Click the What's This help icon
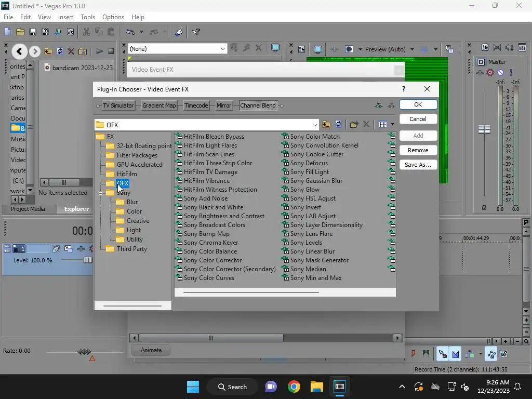Viewport: 532px width, 399px height. 196,32
